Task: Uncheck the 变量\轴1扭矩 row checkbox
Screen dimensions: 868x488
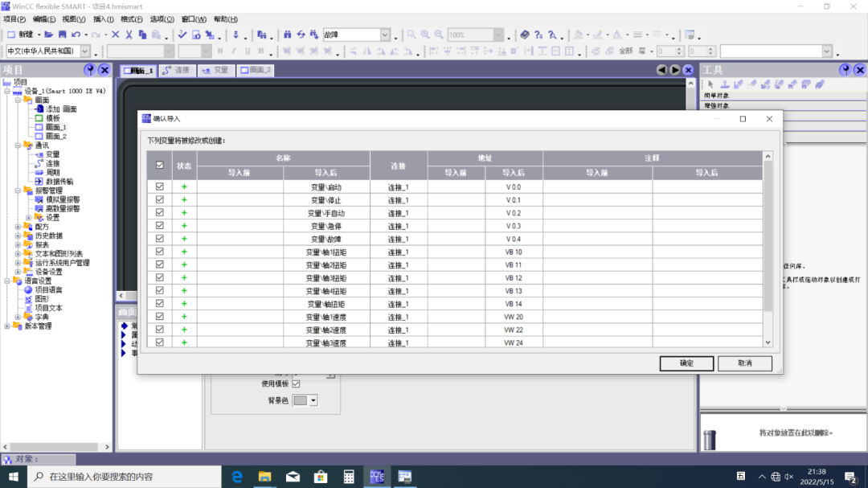Action: pyautogui.click(x=159, y=252)
